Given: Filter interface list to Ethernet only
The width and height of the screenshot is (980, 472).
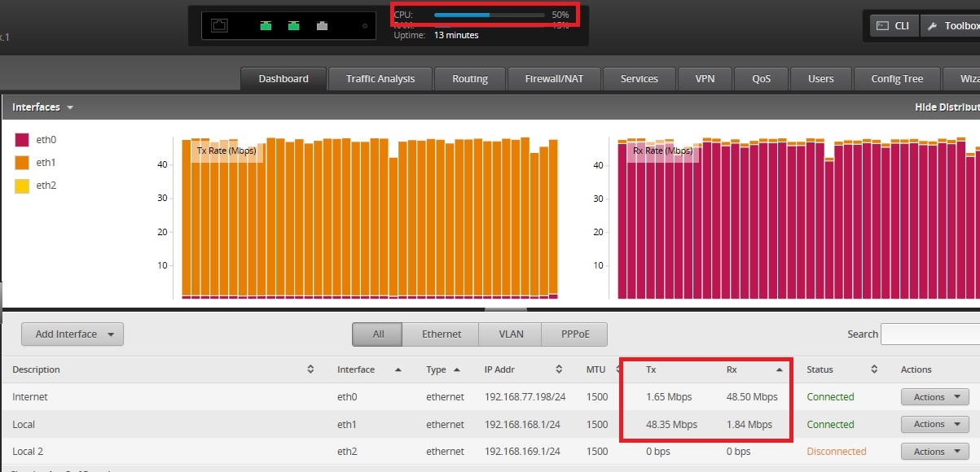Looking at the screenshot, I should click(x=441, y=334).
